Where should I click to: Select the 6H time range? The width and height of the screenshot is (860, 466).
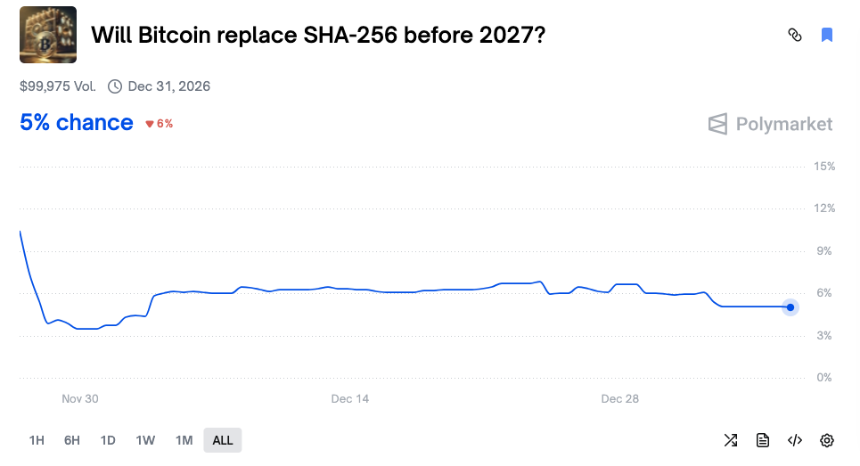[x=72, y=440]
